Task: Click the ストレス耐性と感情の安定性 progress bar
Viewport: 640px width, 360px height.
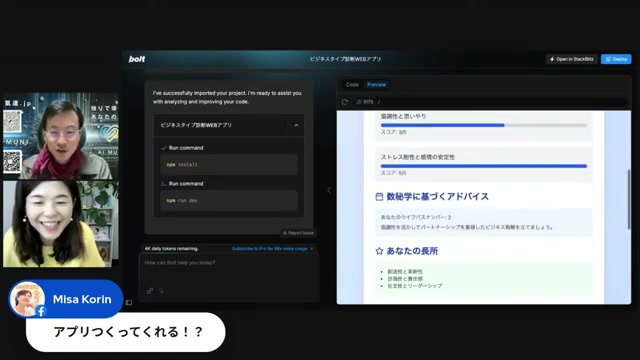Action: (484, 166)
